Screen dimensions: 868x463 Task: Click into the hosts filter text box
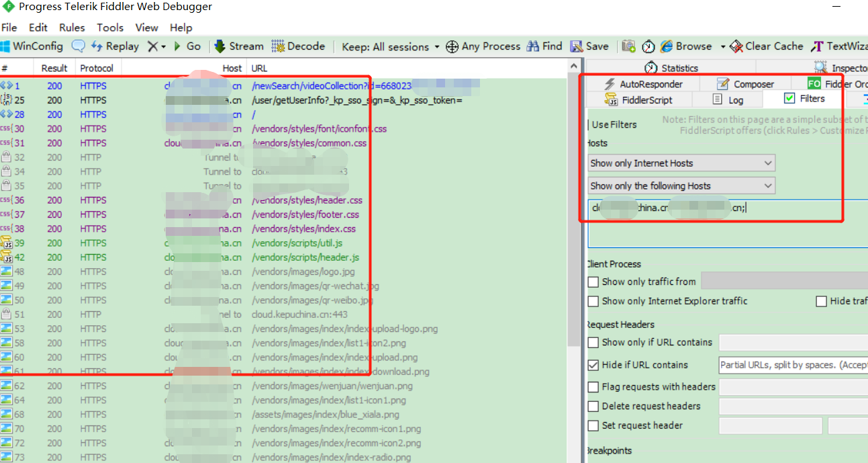728,223
